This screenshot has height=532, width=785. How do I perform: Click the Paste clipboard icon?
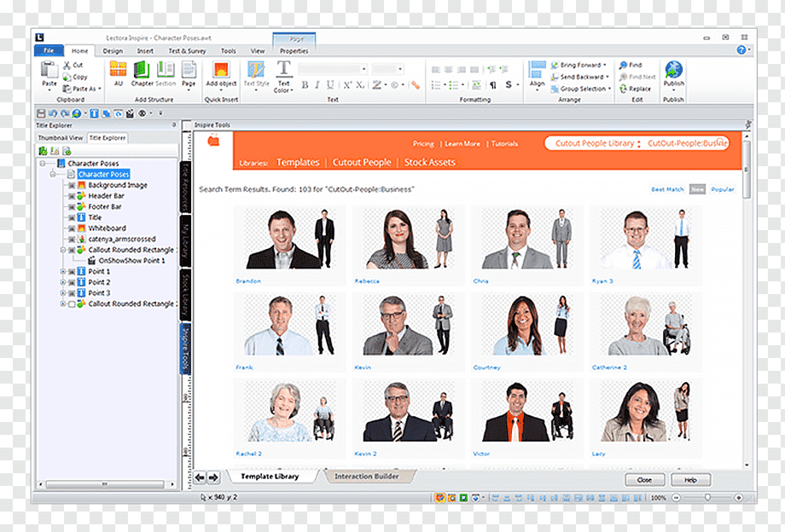(x=49, y=70)
